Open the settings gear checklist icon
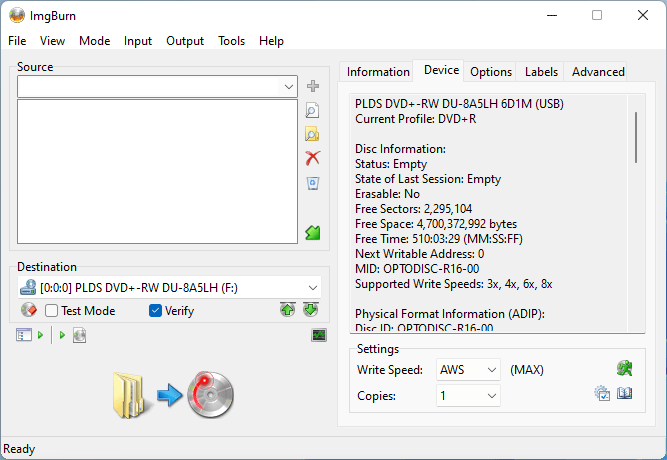 [x=602, y=393]
